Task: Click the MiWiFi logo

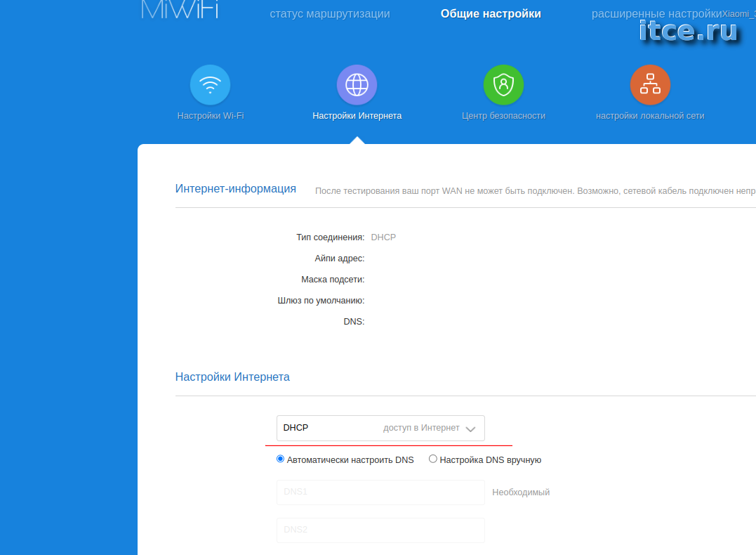Action: click(x=180, y=10)
